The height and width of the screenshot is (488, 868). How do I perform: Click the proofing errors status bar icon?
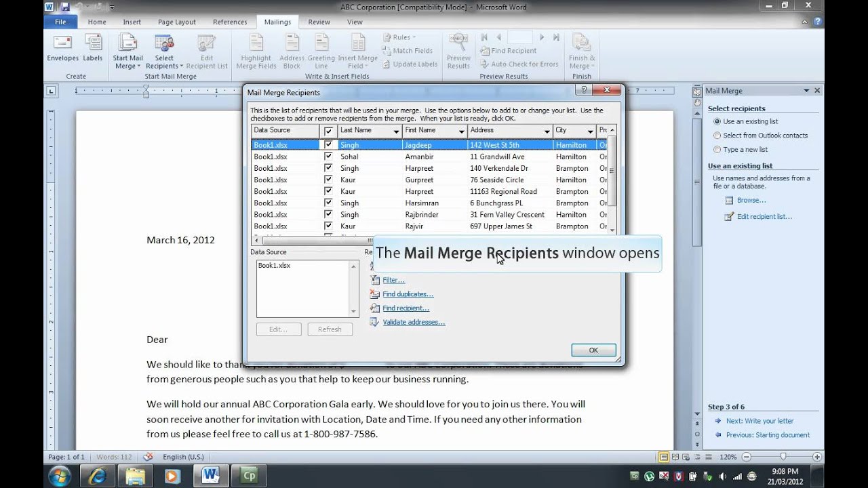click(148, 457)
